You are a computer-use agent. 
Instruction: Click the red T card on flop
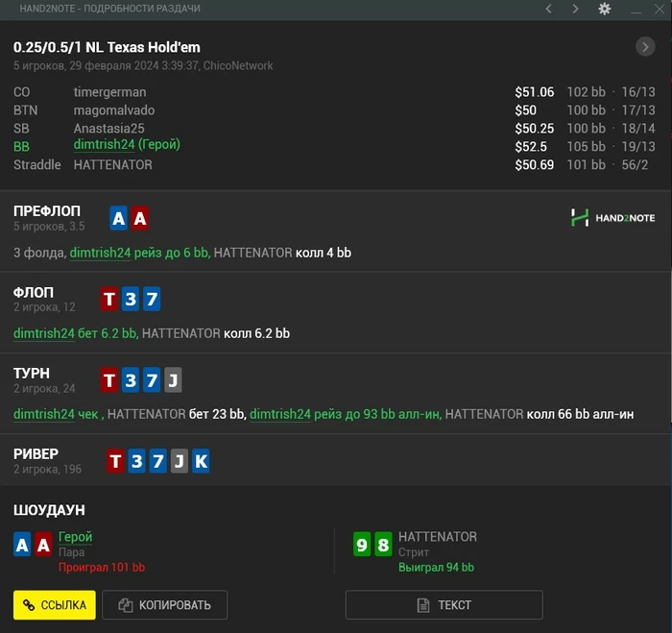click(x=109, y=299)
